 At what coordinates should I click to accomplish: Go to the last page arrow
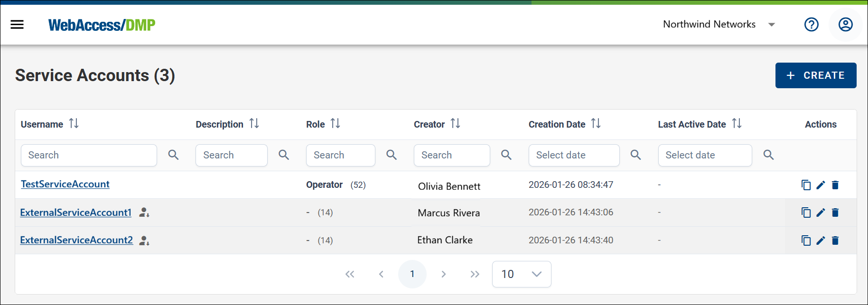[x=475, y=274]
